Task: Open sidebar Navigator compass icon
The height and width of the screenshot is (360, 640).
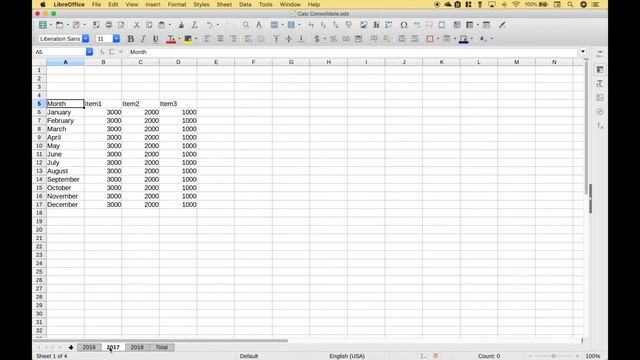Action: 600,111
